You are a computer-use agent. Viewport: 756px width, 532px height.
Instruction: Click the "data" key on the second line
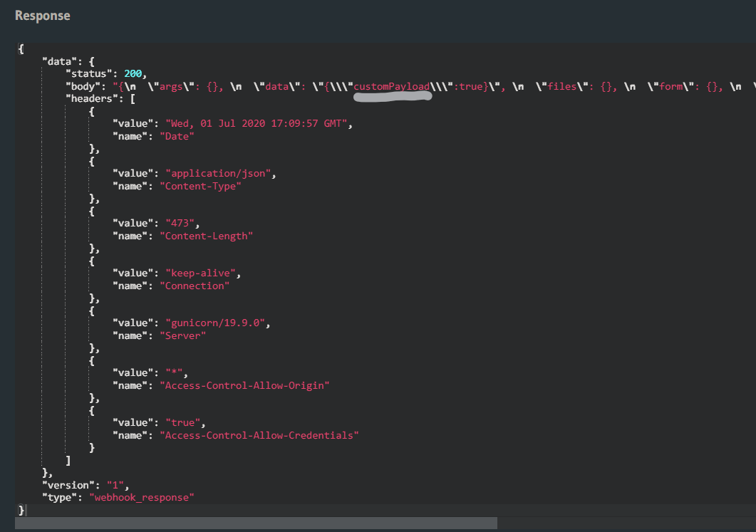pyautogui.click(x=59, y=62)
